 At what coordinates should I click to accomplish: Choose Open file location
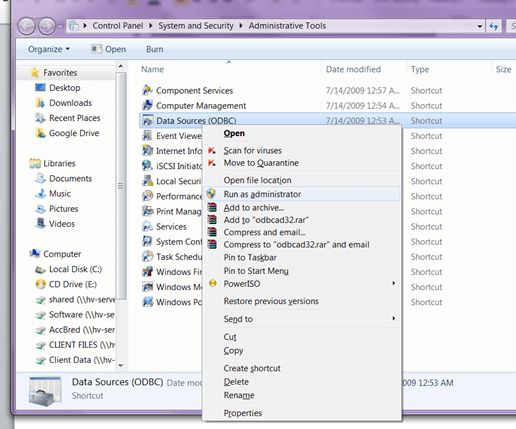(x=302, y=180)
